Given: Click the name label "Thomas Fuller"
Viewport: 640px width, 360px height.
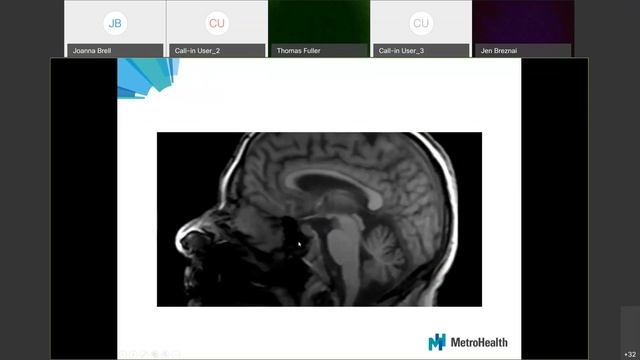Looking at the screenshot, I should [298, 51].
